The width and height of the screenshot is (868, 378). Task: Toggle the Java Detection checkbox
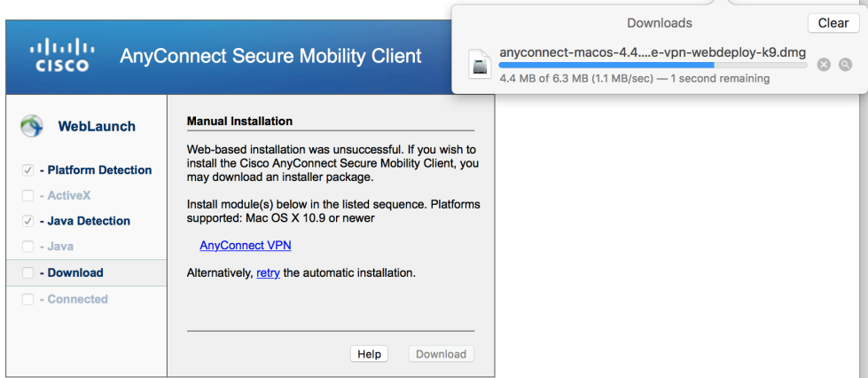[27, 221]
